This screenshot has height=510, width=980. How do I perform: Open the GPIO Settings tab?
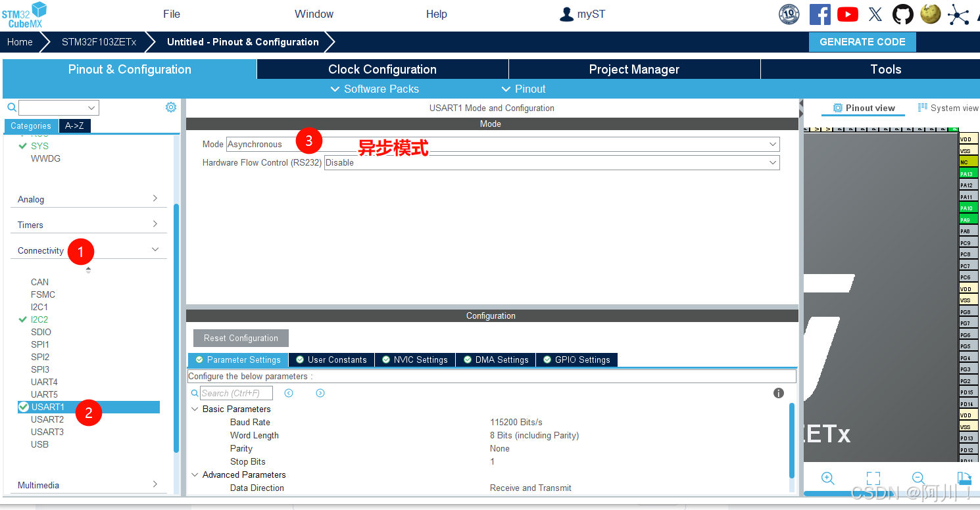click(577, 359)
